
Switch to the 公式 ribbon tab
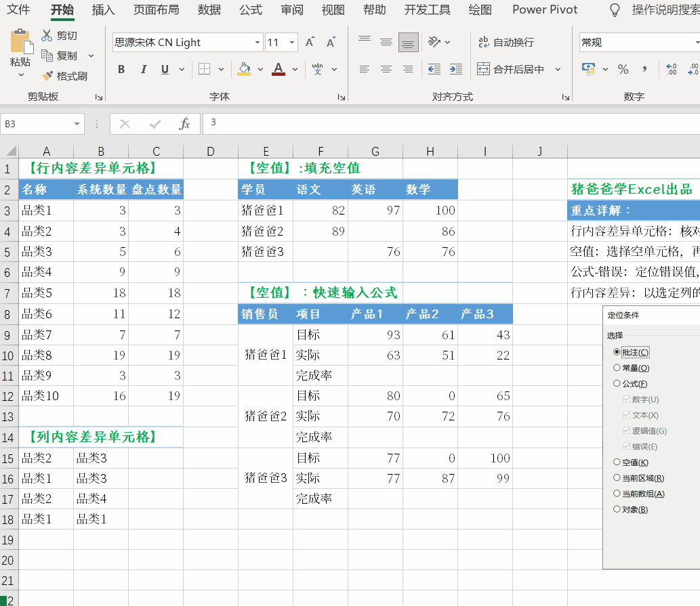point(251,9)
